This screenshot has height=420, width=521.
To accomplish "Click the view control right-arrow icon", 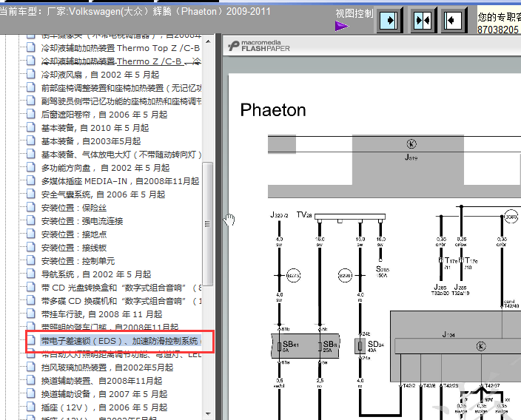I will tap(389, 20).
